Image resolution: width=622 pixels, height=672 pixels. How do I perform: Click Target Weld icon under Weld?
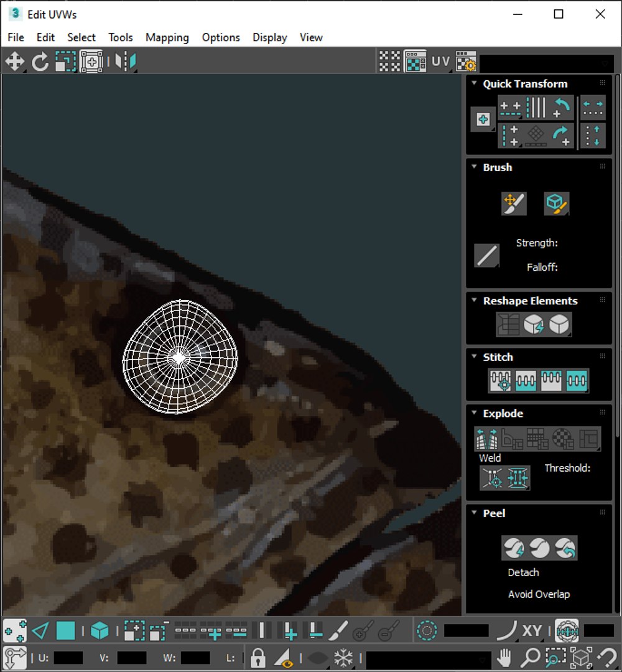[492, 477]
